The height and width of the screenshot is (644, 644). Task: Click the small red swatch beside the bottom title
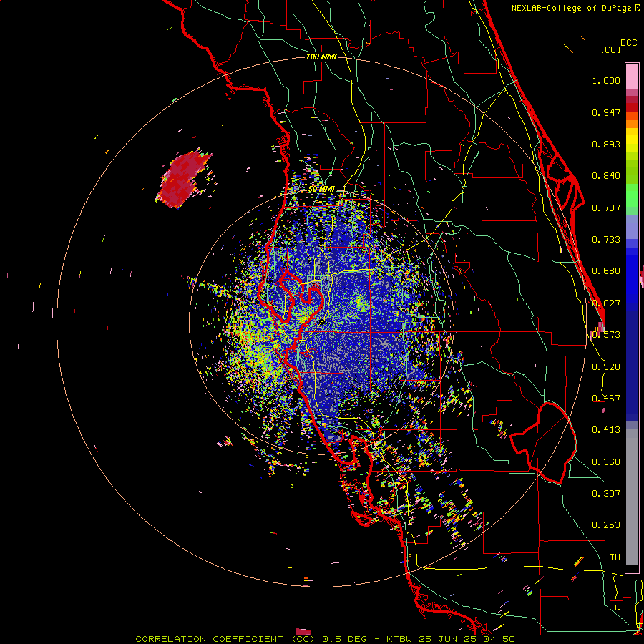coord(303,632)
